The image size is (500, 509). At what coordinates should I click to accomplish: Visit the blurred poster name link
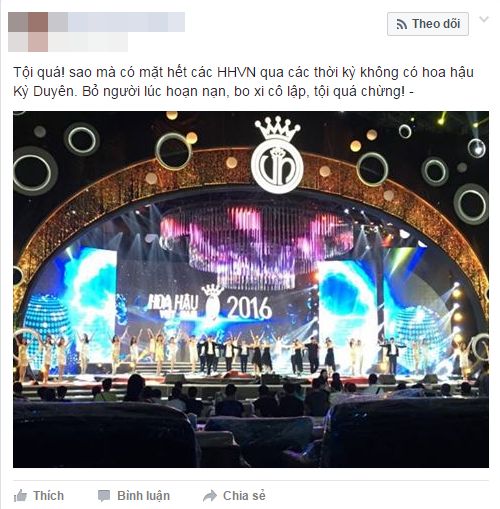tap(117, 22)
